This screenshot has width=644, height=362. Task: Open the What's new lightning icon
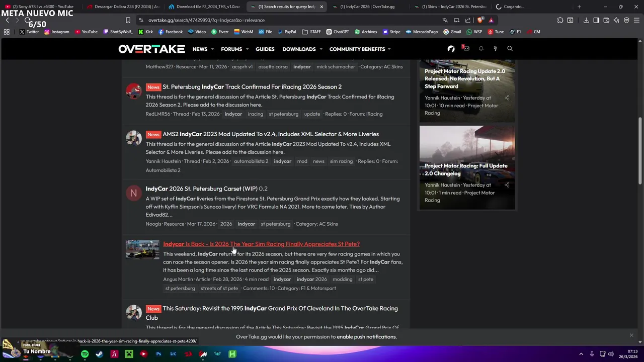(495, 49)
